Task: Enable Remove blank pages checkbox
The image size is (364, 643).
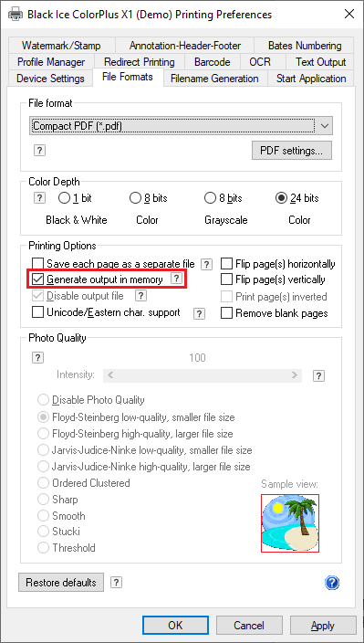Action: pyautogui.click(x=226, y=313)
